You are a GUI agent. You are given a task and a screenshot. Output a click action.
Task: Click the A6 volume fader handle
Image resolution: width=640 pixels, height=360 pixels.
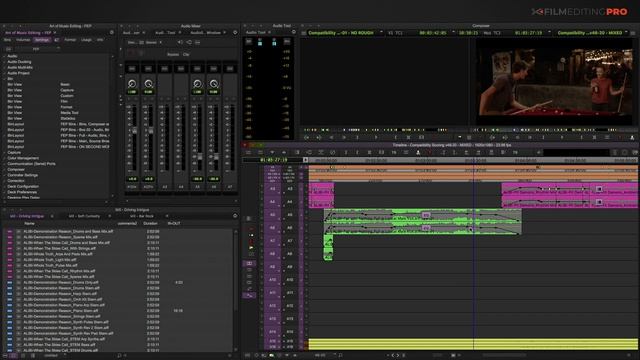coord(216,156)
